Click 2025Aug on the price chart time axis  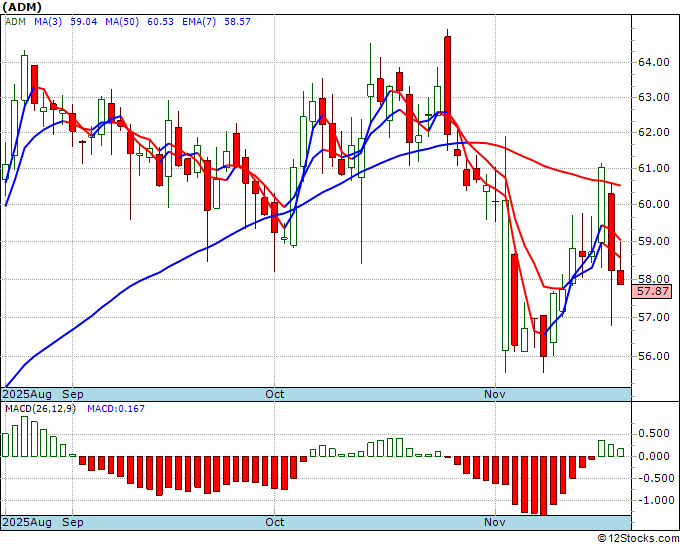pos(27,394)
